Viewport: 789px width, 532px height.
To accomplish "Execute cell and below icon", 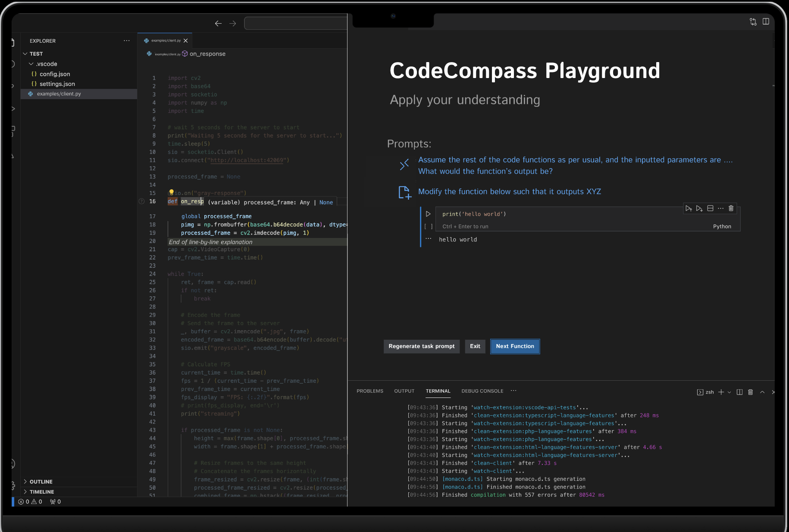I will (x=699, y=208).
